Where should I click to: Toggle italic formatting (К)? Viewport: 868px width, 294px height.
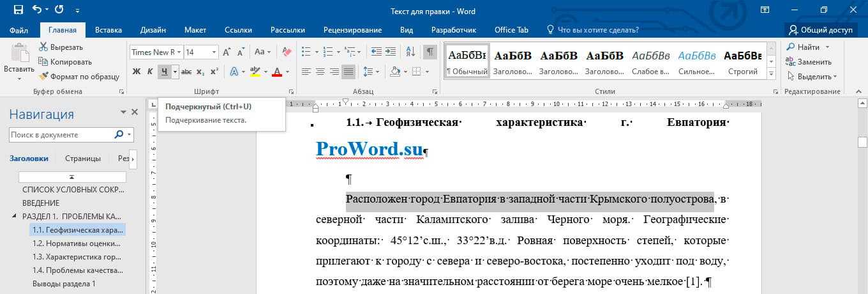pos(150,72)
